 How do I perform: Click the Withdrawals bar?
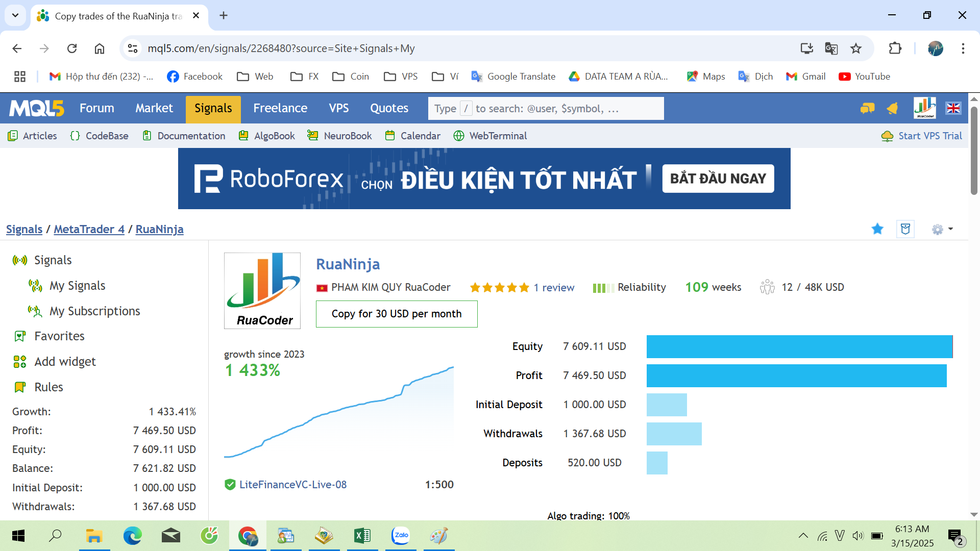coord(674,434)
